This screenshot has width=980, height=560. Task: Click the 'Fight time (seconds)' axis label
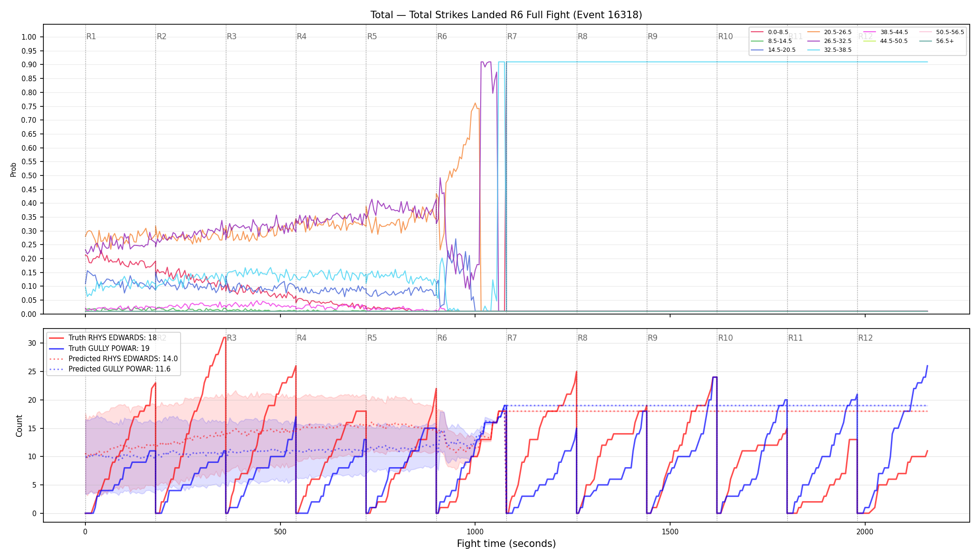506,544
